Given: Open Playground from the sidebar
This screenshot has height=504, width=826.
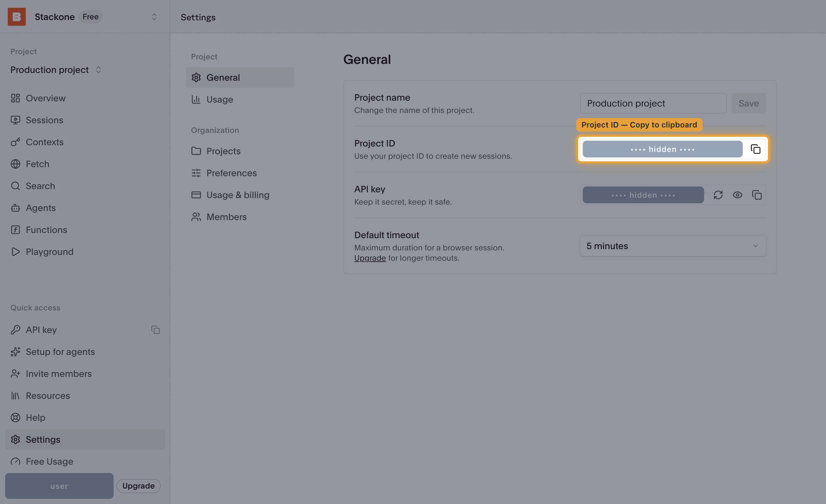Looking at the screenshot, I should (x=85, y=252).
